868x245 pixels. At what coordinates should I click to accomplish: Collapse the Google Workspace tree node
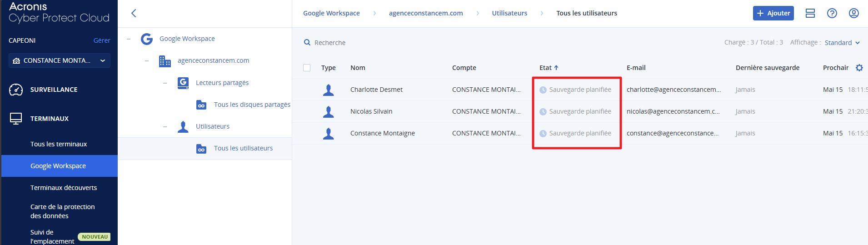(x=129, y=39)
